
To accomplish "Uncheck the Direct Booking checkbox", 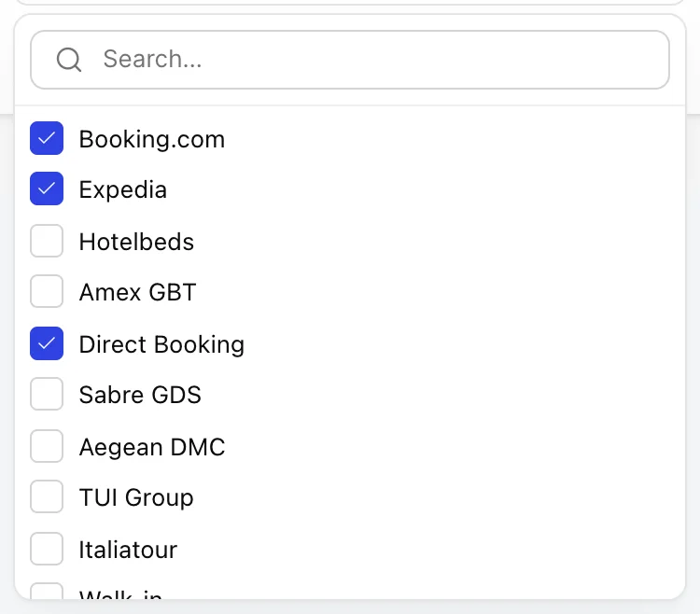I will (x=47, y=343).
